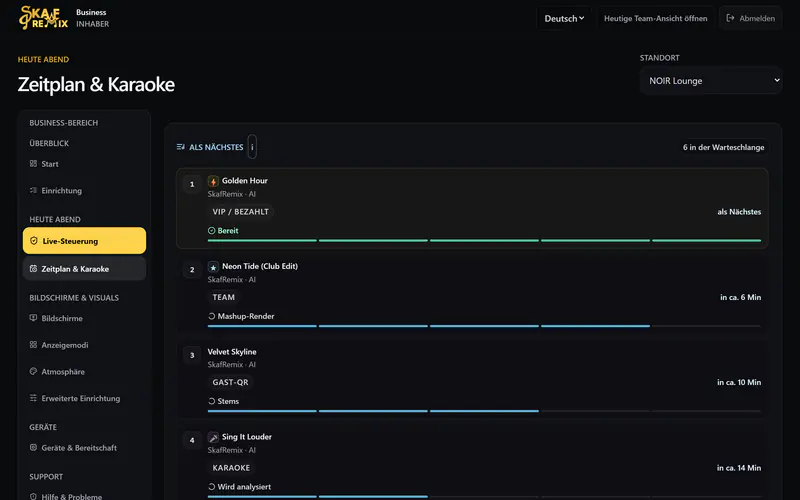Click the 'Wird analysiert' spinner icon

point(212,487)
